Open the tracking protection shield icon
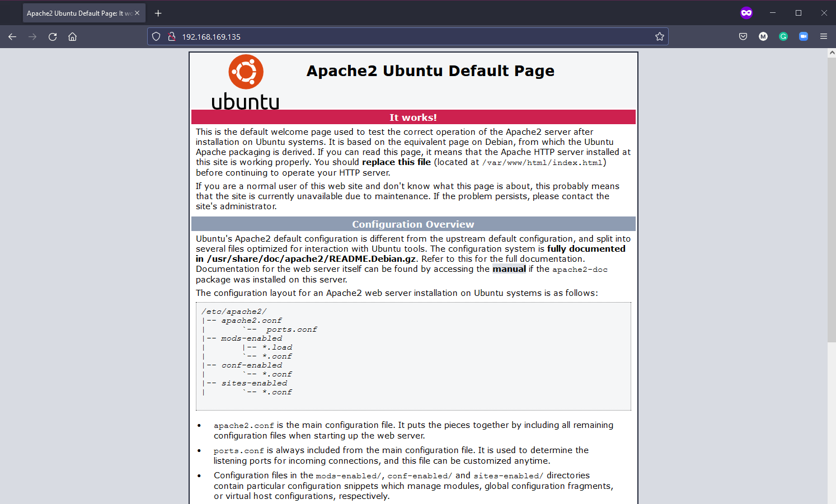The image size is (836, 504). click(157, 37)
